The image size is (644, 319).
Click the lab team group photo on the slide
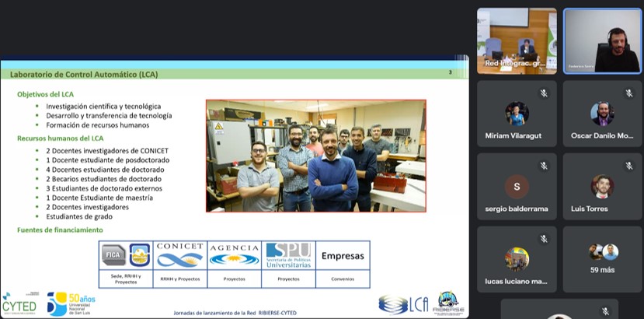[316, 156]
